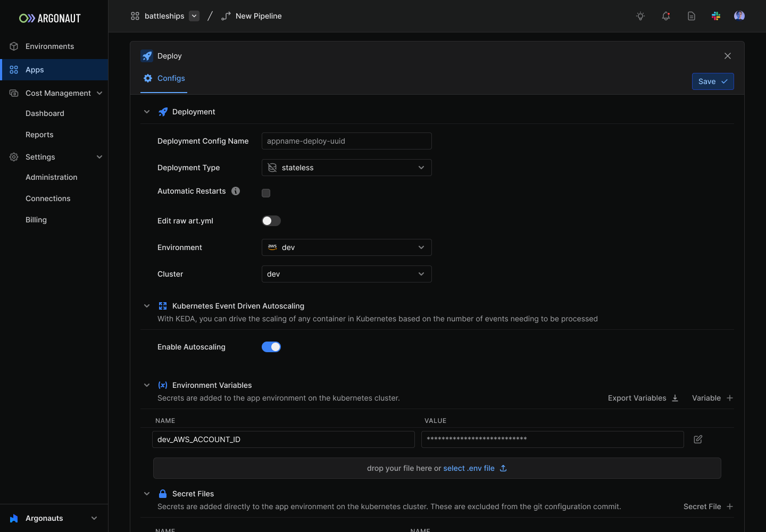Check the Automatic Restarts checkbox
This screenshot has height=532, width=766.
coord(266,193)
